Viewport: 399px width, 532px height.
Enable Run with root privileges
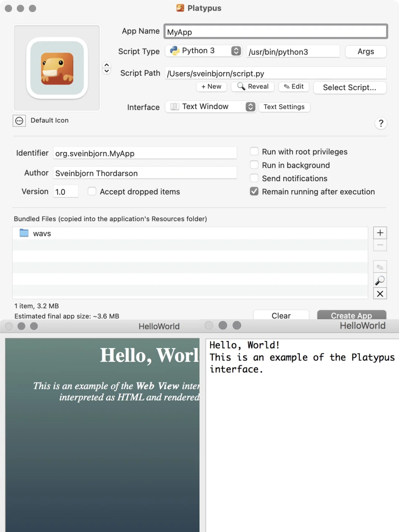tap(254, 151)
